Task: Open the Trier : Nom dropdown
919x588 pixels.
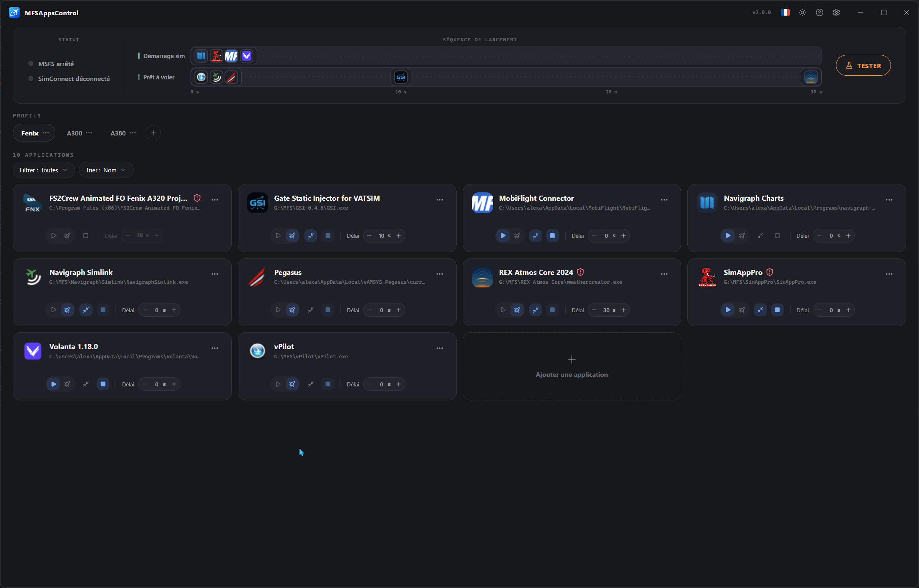Action: tap(106, 170)
